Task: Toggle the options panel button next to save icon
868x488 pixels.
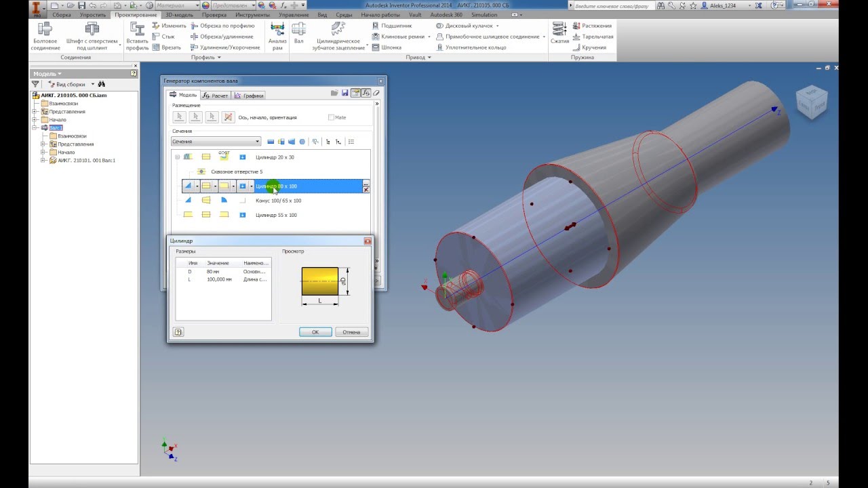Action: tap(355, 93)
